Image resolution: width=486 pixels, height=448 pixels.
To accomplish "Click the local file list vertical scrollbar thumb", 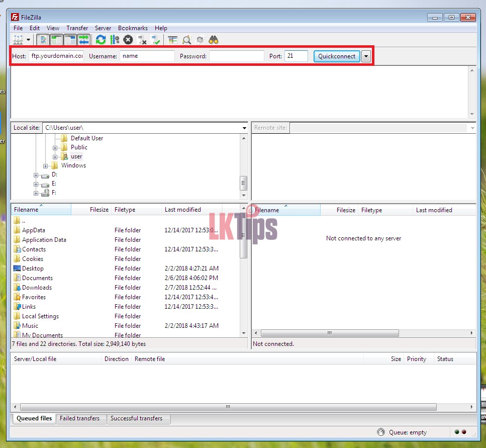I will point(244,235).
